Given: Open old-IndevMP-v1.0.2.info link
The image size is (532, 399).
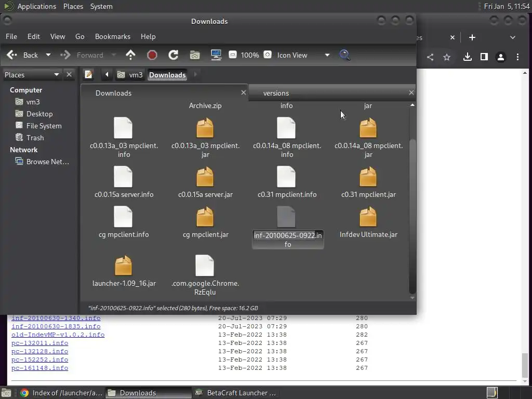Looking at the screenshot, I should coord(58,335).
